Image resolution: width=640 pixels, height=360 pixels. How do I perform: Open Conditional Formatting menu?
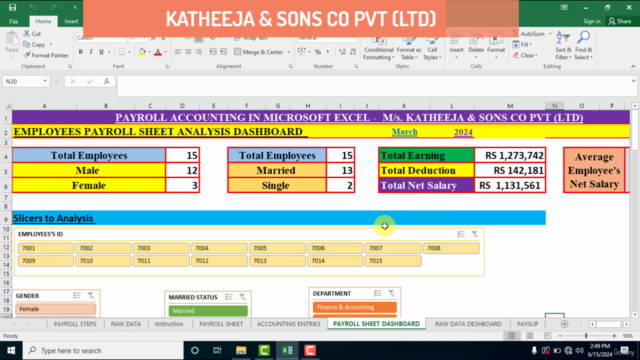coord(378,48)
